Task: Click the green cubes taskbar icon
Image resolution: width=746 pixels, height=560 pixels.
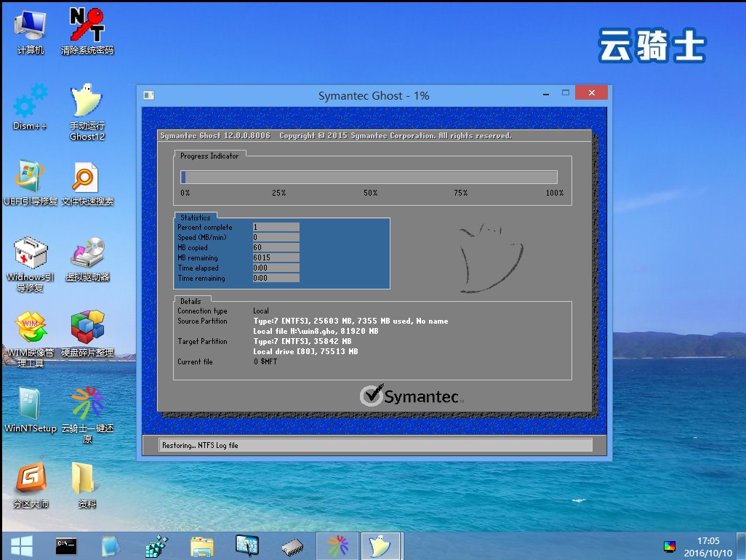Action: pyautogui.click(x=156, y=545)
